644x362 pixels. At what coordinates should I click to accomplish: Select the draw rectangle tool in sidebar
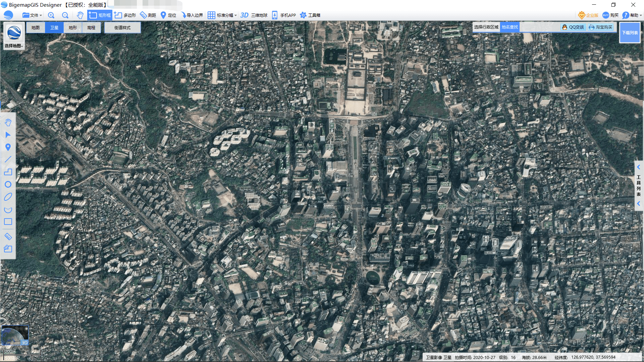(x=8, y=222)
